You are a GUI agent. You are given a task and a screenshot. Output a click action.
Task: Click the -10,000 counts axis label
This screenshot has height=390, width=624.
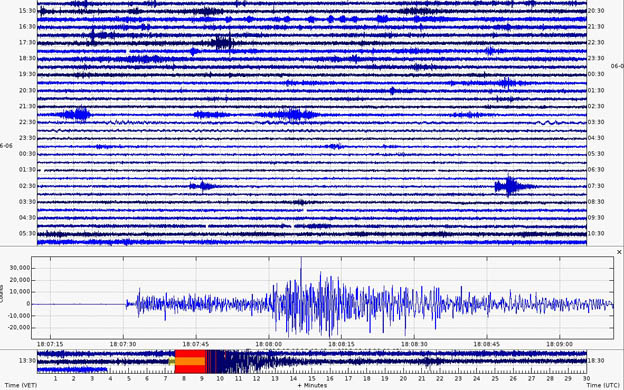pyautogui.click(x=19, y=316)
